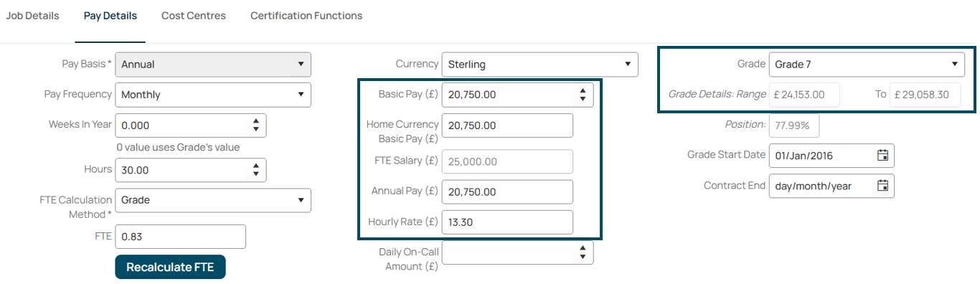Open the Certification Functions tab
This screenshot has width=980, height=284.
point(306,16)
